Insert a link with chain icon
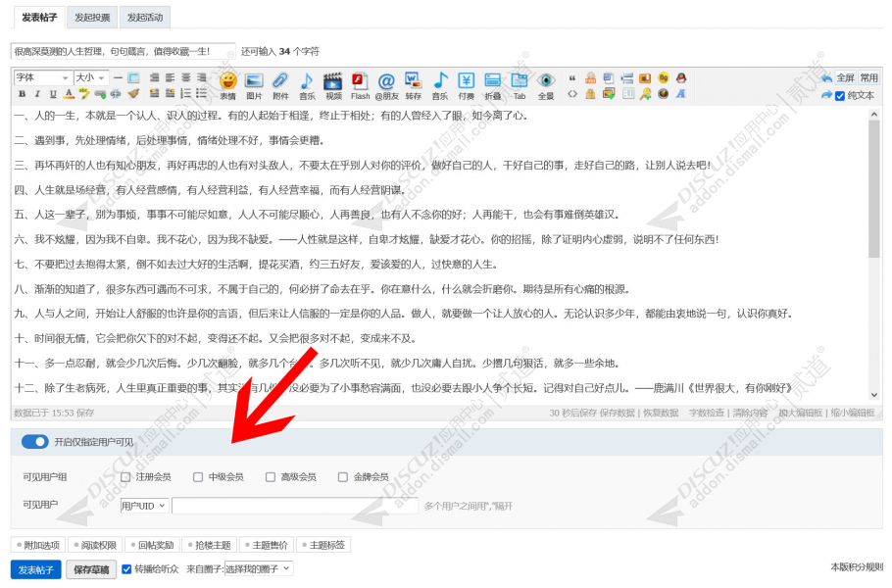 (101, 94)
